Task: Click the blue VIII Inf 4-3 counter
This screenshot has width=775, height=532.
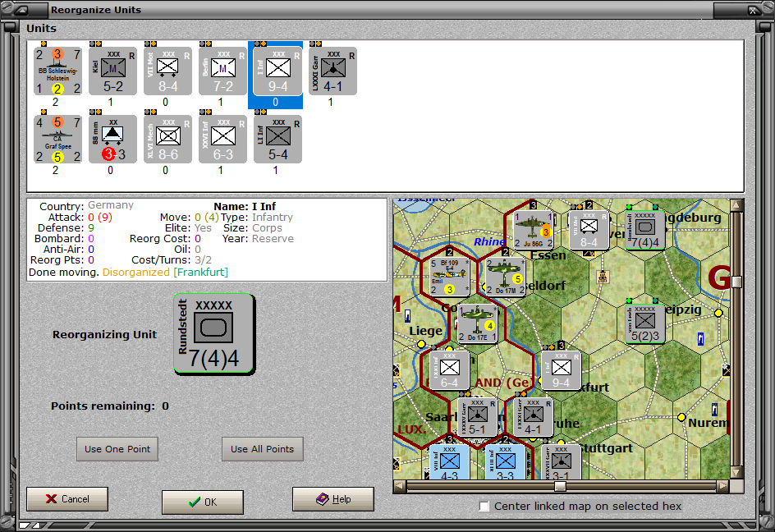Action: pos(449,462)
